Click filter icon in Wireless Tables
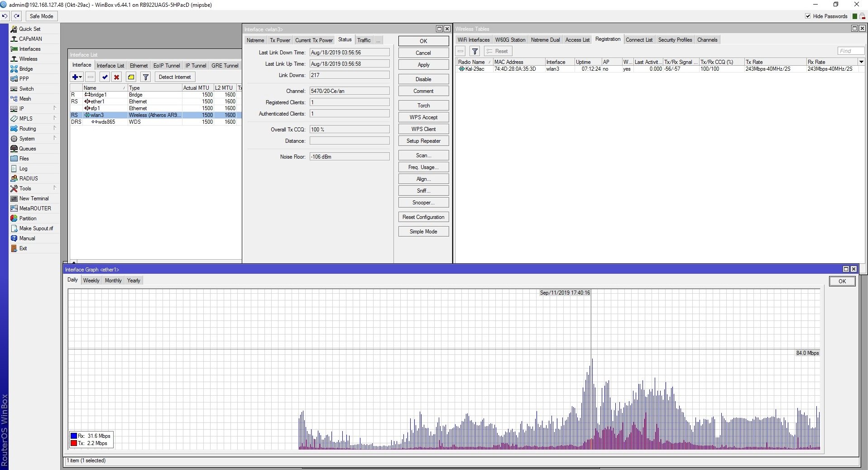The width and height of the screenshot is (868, 470). tap(475, 51)
